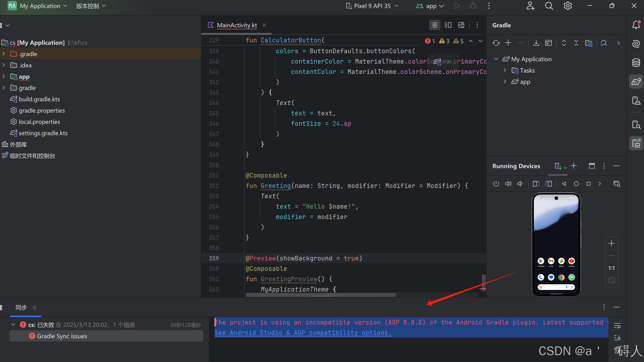644x362 pixels.
Task: Toggle Running Devices tool window icon
Action: click(x=636, y=143)
